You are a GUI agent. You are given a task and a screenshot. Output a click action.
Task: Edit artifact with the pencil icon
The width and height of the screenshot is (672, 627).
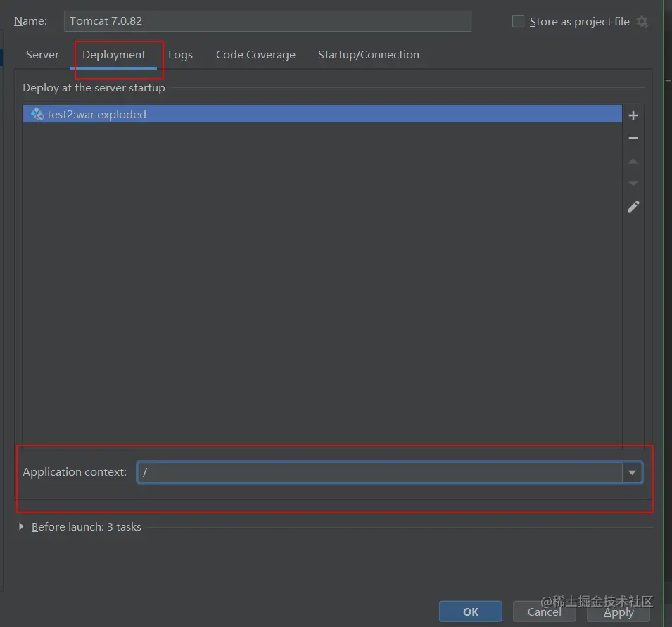click(633, 207)
